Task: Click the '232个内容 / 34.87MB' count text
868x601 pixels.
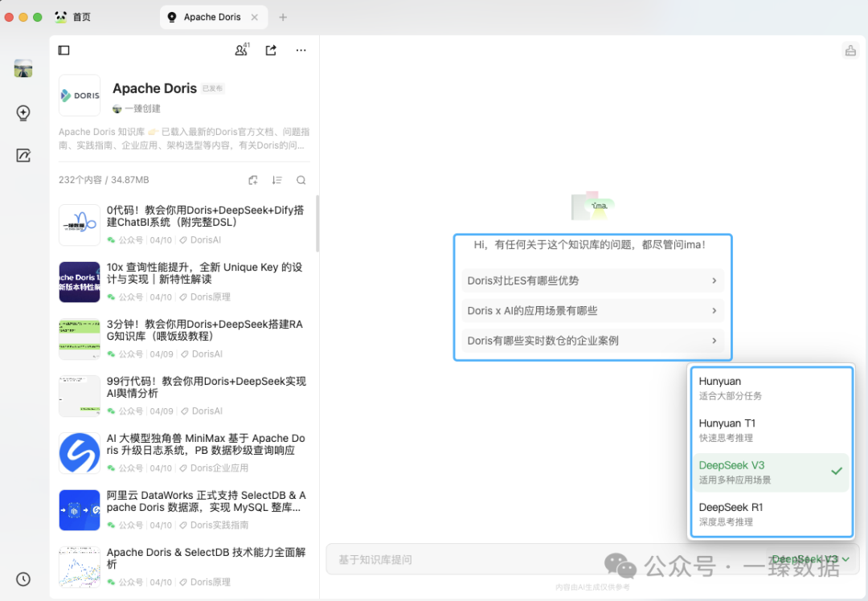Action: [x=104, y=180]
